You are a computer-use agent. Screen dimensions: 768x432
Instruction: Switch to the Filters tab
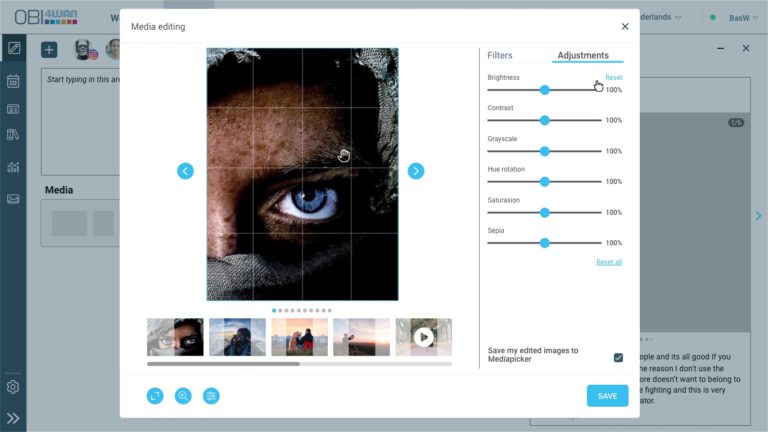(x=500, y=55)
